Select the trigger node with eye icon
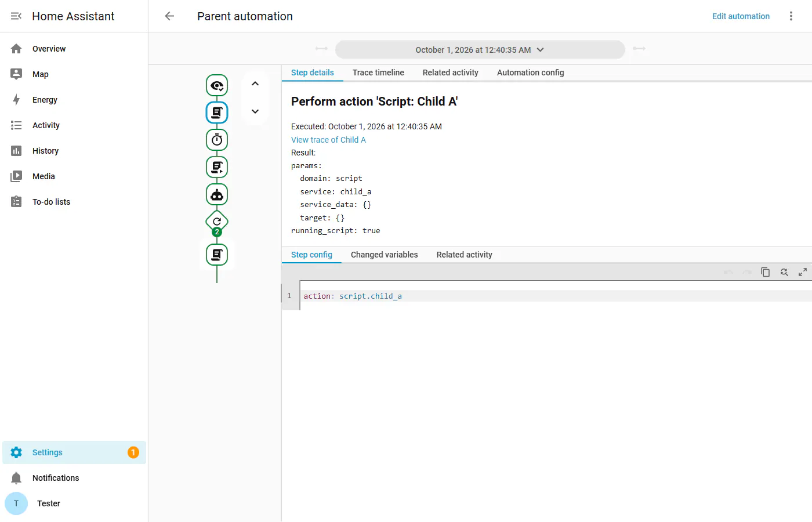The height and width of the screenshot is (522, 812). pos(217,86)
